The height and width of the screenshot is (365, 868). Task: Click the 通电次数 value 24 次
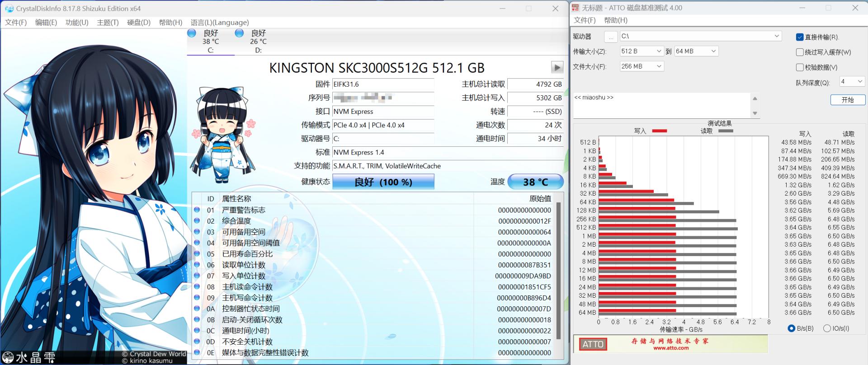pyautogui.click(x=536, y=125)
